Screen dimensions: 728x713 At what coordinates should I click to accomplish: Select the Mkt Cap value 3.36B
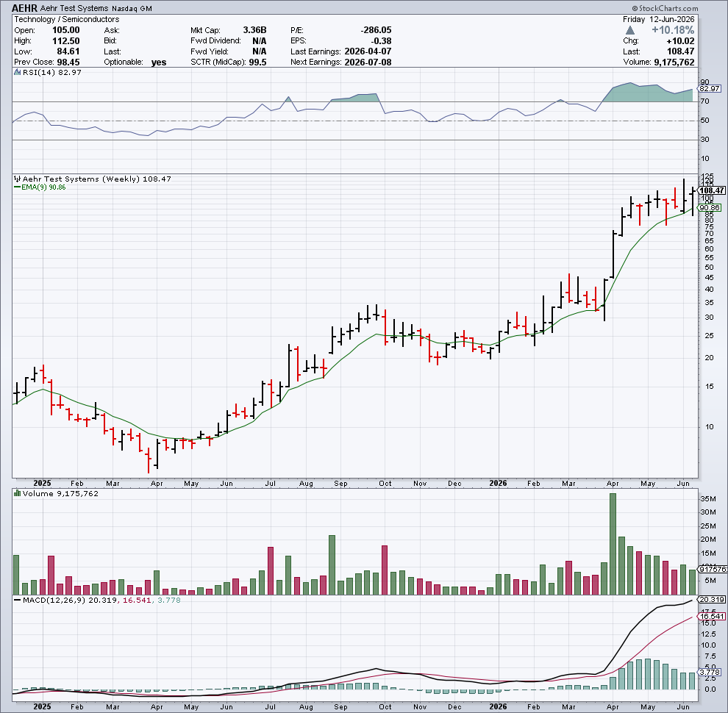coord(254,30)
